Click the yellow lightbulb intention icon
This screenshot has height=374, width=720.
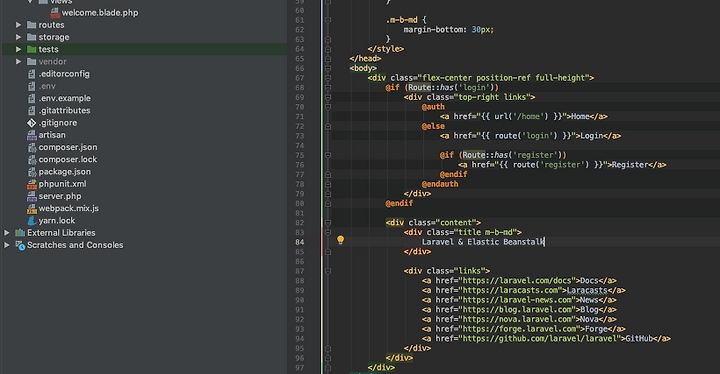coord(340,240)
